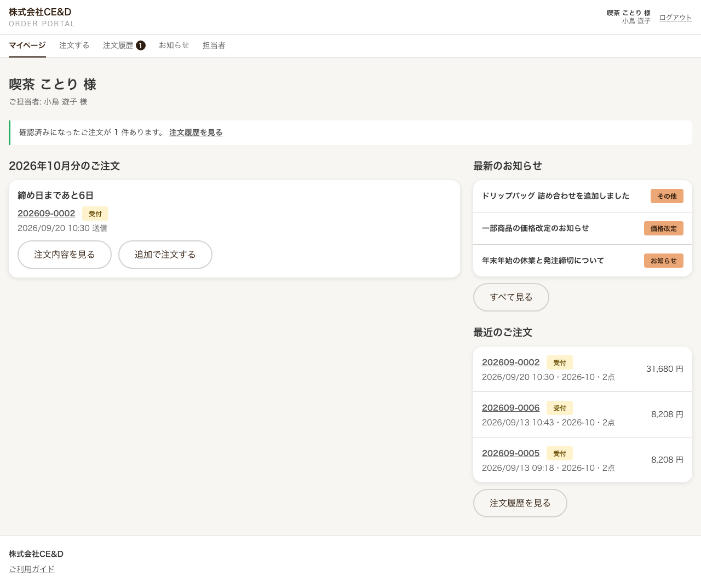Open order 202609-0002 in the 2026年10月分 card
Viewport: 701px width, 588px height.
tap(47, 214)
